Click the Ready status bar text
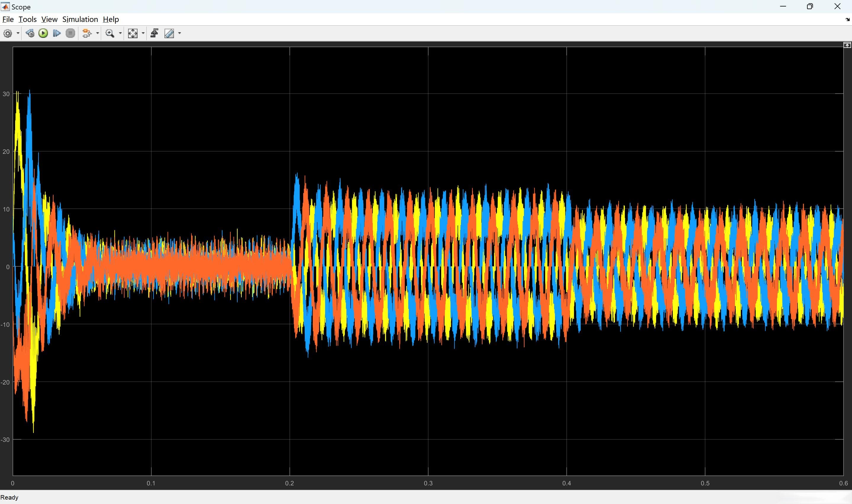 click(x=9, y=497)
